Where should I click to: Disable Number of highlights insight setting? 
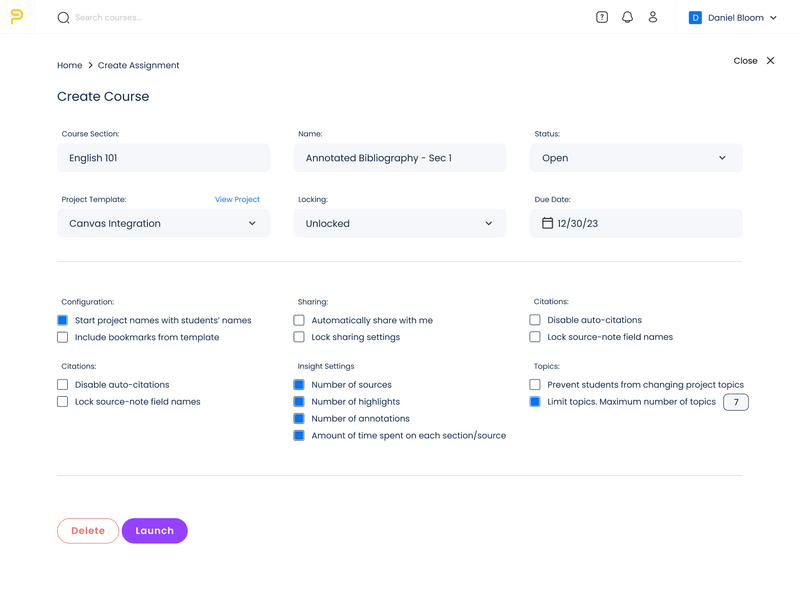tap(300, 400)
